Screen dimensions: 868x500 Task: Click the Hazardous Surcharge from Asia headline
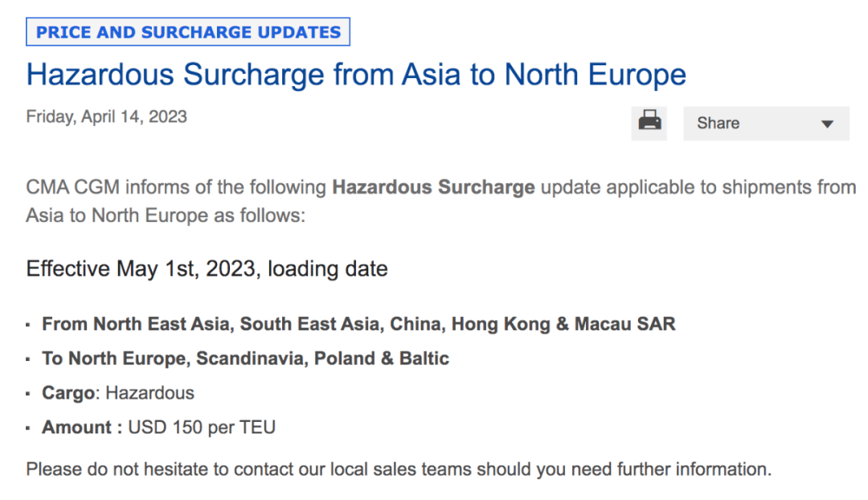(x=356, y=75)
